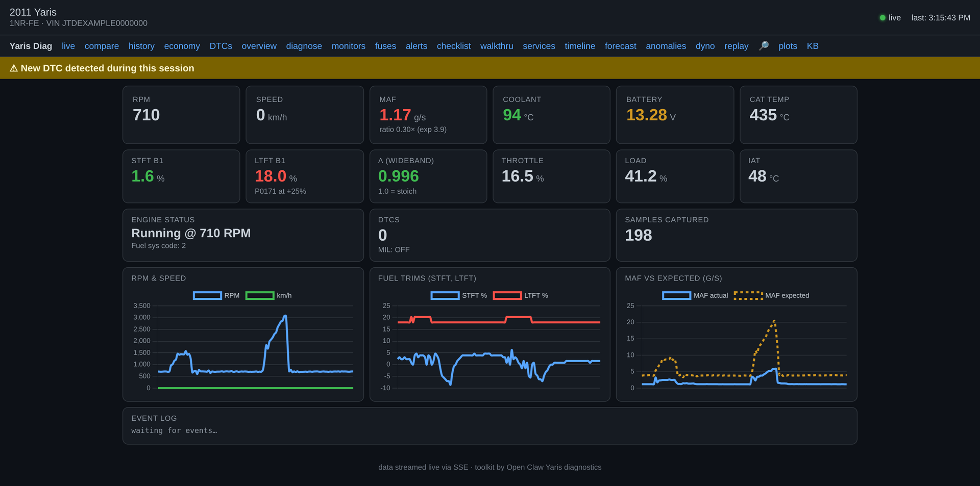The width and height of the screenshot is (980, 486).
Task: Go to the monitors page
Action: (x=348, y=46)
